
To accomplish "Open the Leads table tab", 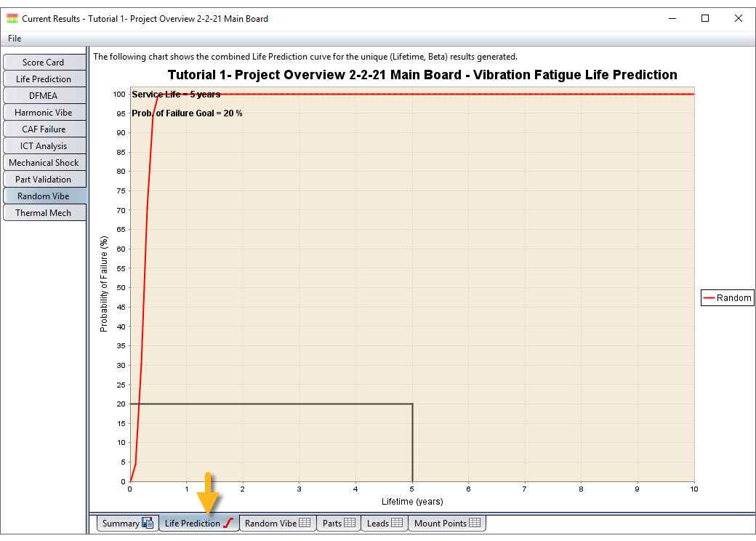I will coord(385,523).
